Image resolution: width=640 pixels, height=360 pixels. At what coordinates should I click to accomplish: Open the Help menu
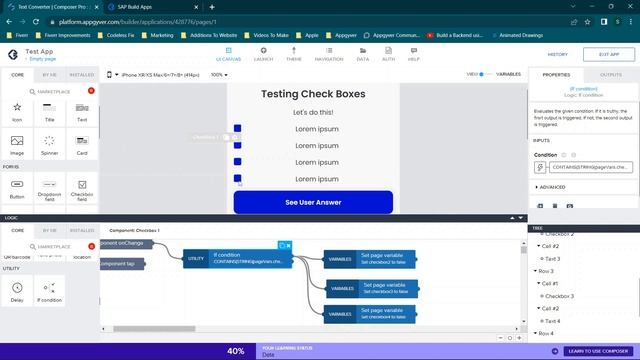click(413, 54)
